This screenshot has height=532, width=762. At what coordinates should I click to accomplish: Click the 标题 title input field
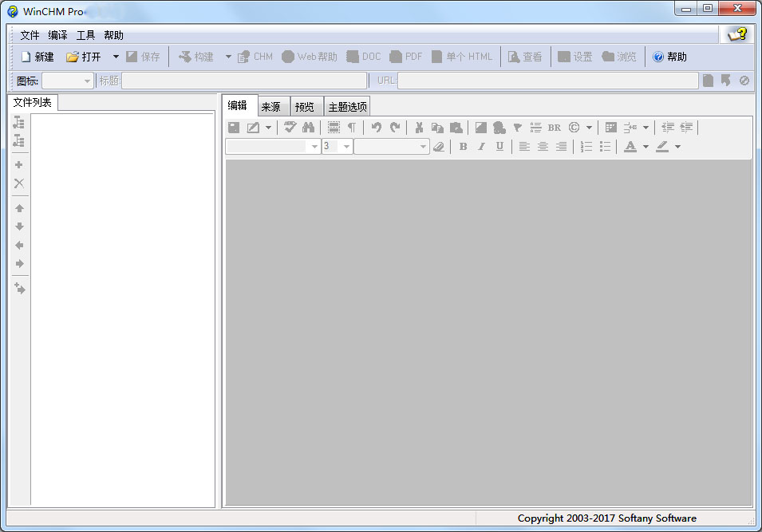point(244,81)
